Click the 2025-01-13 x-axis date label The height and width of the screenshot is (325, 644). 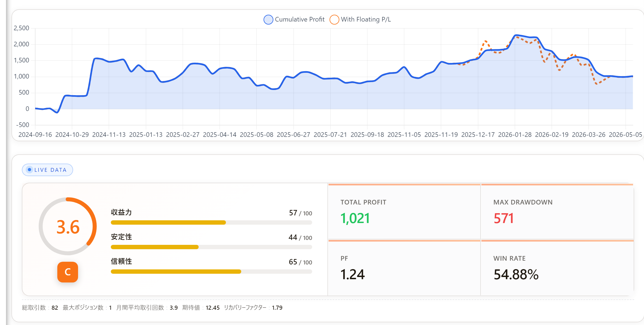tap(146, 135)
